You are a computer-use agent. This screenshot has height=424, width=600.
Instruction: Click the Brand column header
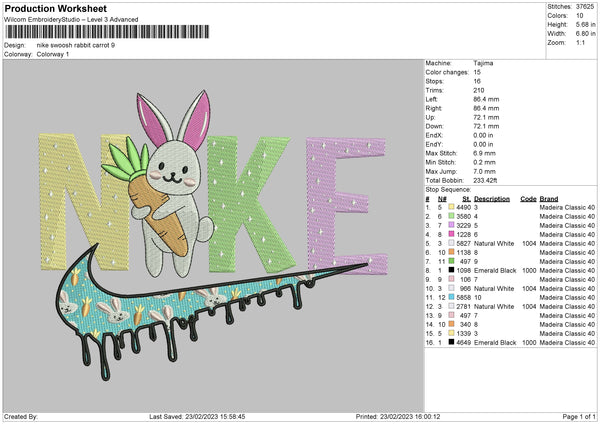(549, 198)
